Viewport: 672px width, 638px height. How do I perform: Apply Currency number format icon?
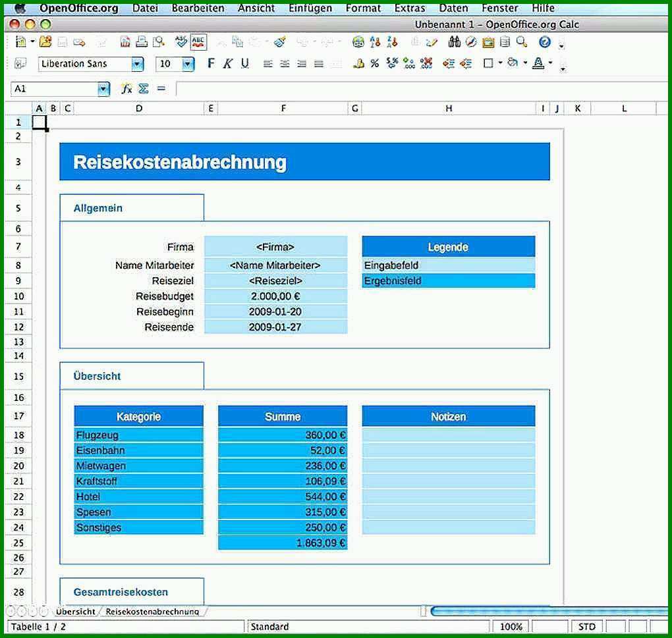[x=358, y=64]
